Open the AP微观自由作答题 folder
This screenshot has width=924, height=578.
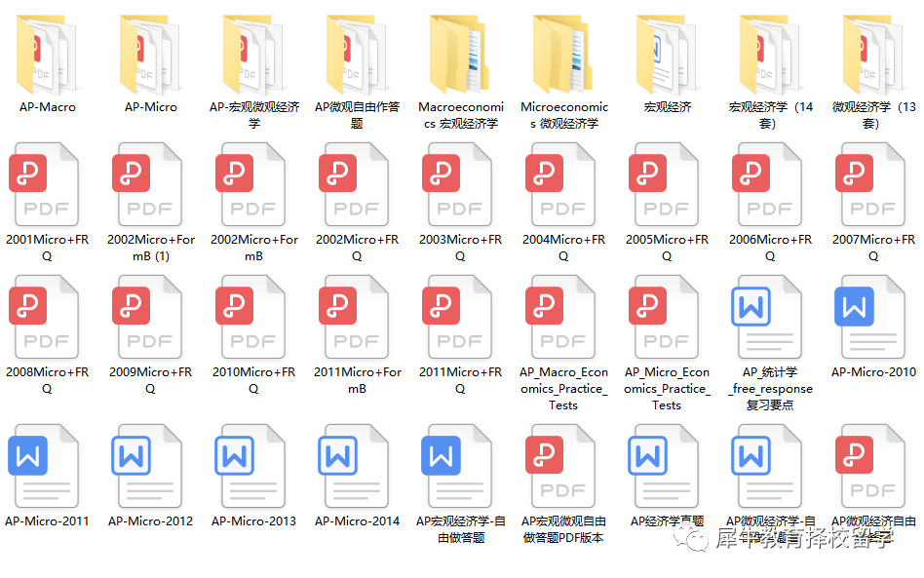point(357,55)
